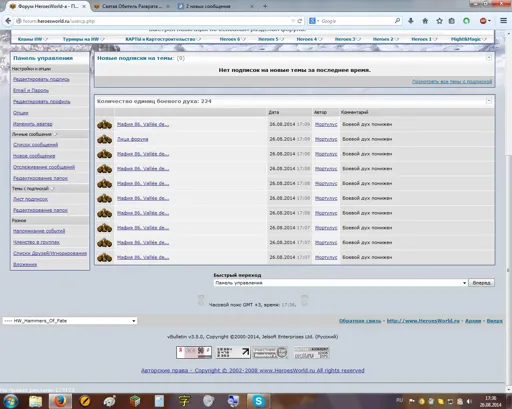
Task: Bookmark this page with star icon
Action: (439, 21)
